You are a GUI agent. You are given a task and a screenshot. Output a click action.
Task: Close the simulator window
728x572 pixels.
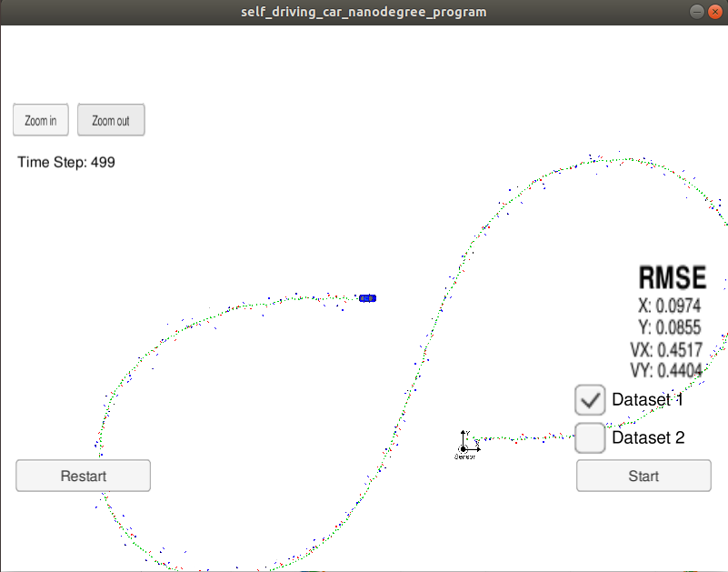tap(715, 12)
